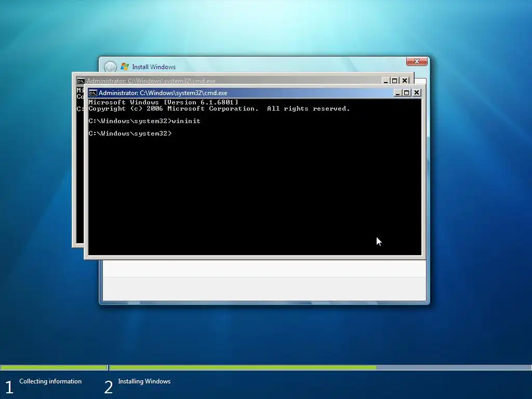Close the Install Windows dialog
532x399 pixels.
[x=417, y=61]
